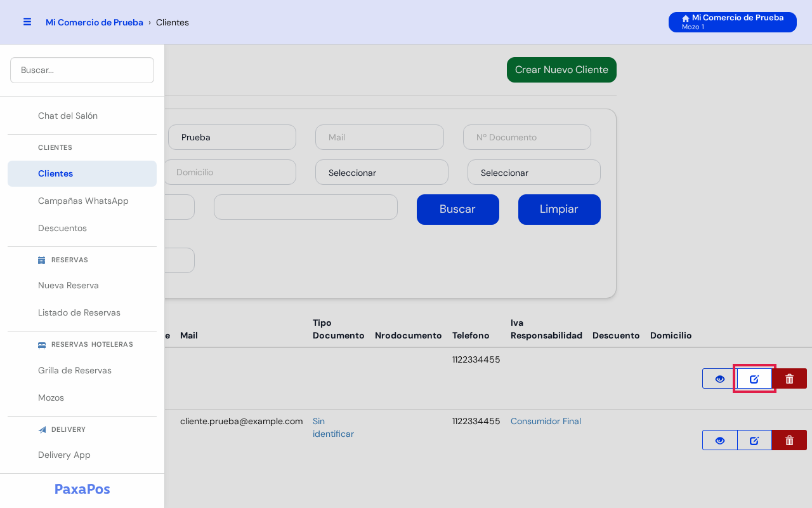This screenshot has height=508, width=812.
Task: Click the Limpiar button
Action: click(560, 210)
